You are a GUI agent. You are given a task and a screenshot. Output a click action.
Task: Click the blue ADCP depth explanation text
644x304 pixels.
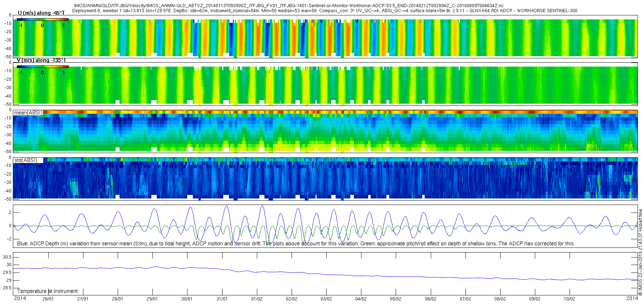point(296,244)
